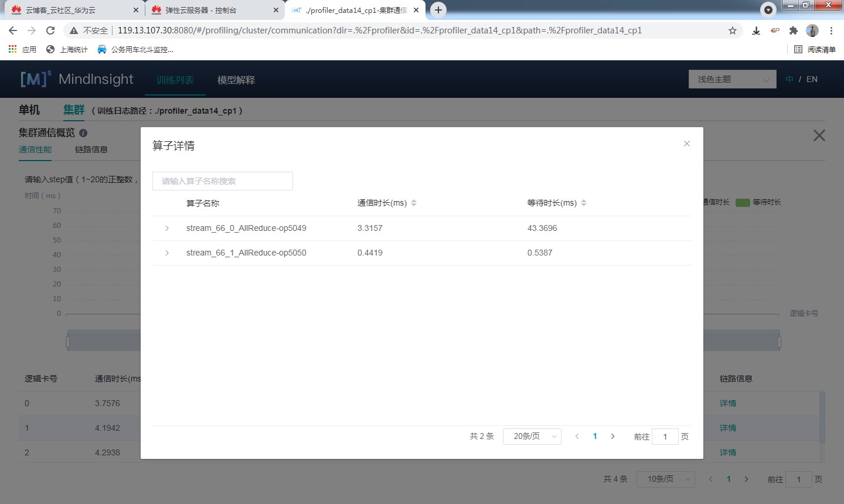The width and height of the screenshot is (844, 504).
Task: Close the 云博客_云社区_华为云 browser tab
Action: point(135,10)
